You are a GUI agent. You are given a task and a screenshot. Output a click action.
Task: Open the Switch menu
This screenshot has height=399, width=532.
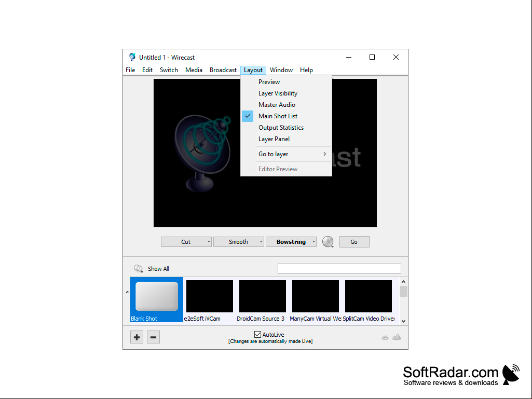(169, 70)
